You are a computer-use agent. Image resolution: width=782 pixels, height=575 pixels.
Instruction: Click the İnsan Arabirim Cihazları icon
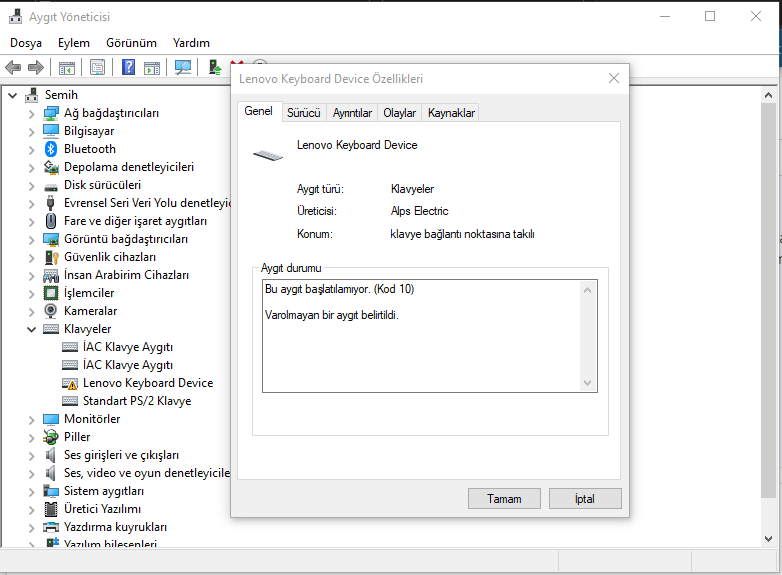[51, 275]
